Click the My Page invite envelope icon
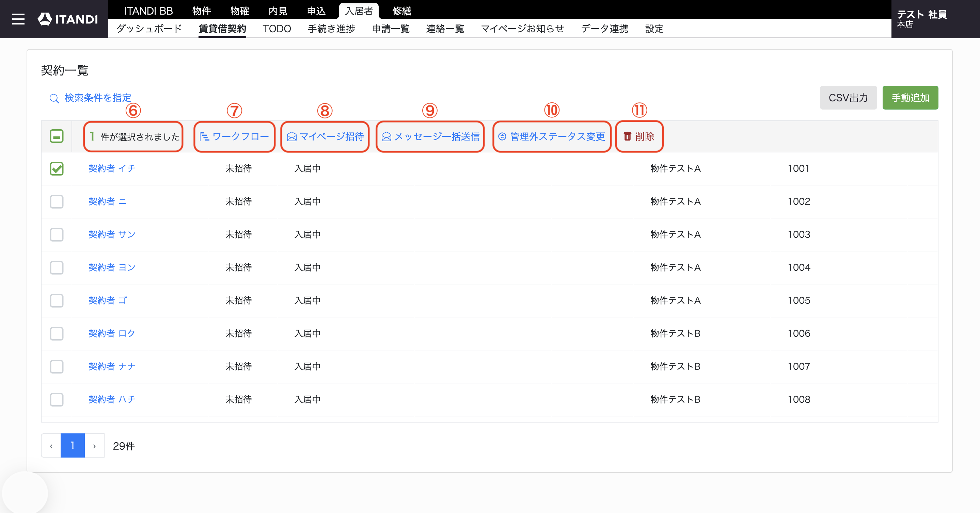 point(292,137)
